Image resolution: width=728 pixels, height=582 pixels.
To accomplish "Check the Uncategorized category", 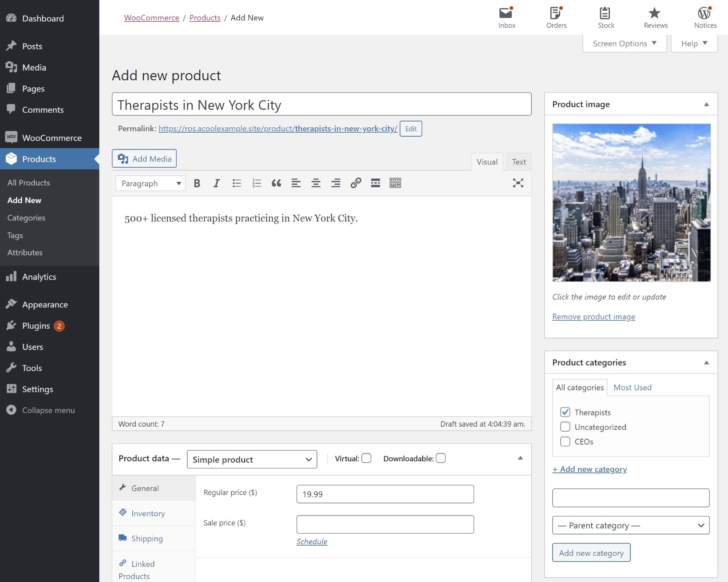I will coord(565,427).
